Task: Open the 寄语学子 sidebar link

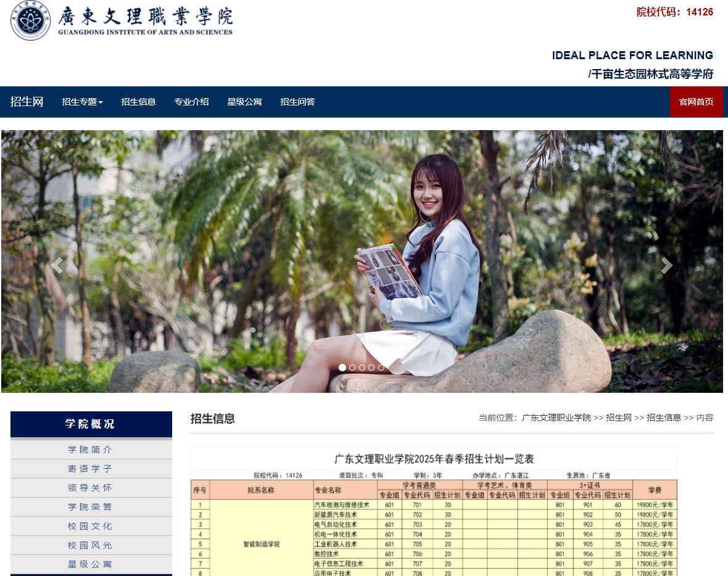Action: pos(91,469)
